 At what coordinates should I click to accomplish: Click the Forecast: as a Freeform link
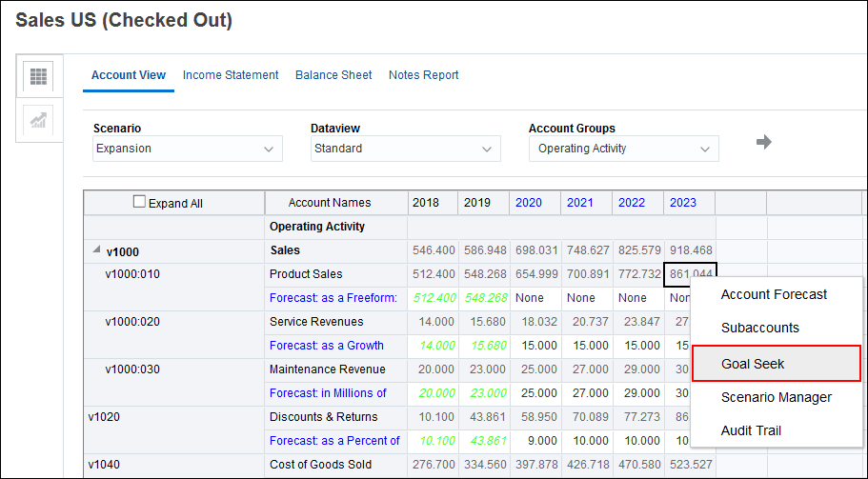click(333, 298)
